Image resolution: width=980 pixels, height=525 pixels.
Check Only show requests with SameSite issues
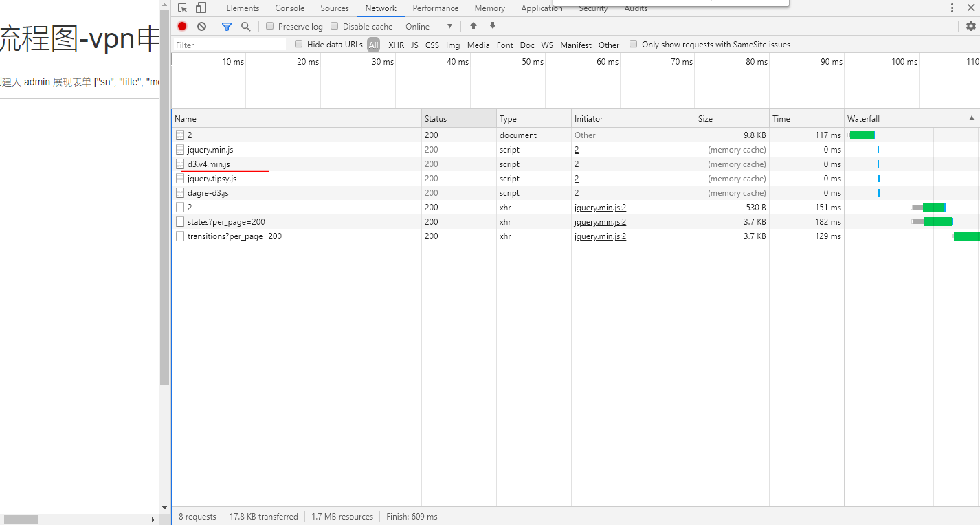point(634,44)
